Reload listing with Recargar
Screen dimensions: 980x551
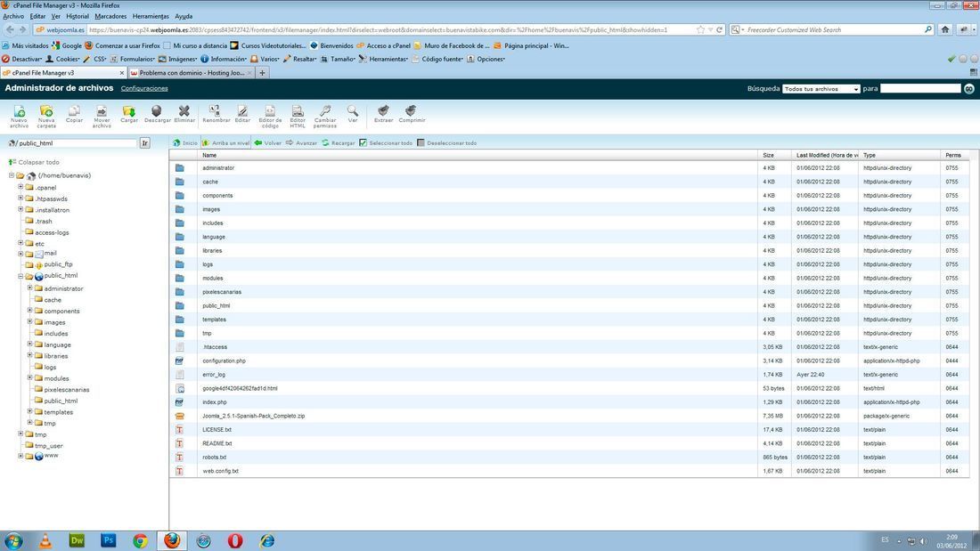339,143
